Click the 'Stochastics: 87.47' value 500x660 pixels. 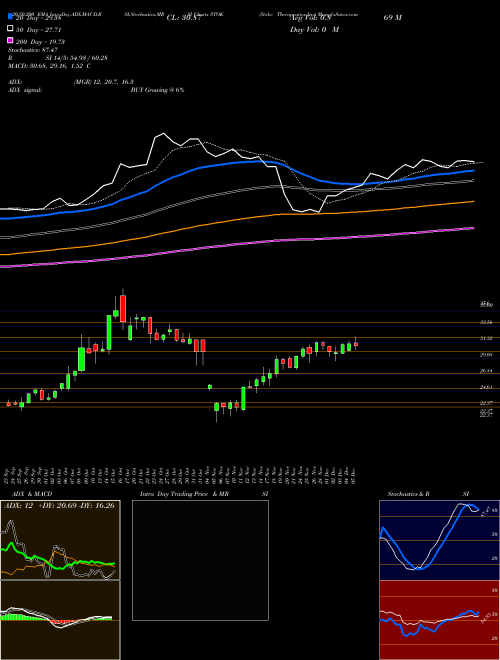click(33, 50)
